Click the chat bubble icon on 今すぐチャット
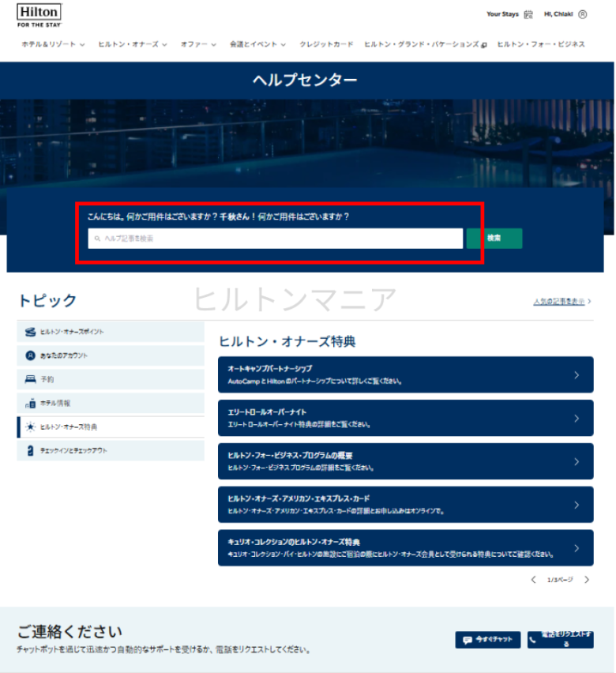 click(468, 640)
